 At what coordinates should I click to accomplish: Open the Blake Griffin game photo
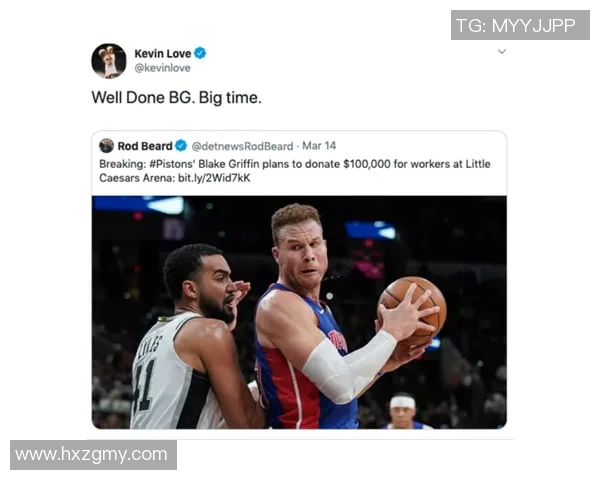(x=299, y=312)
